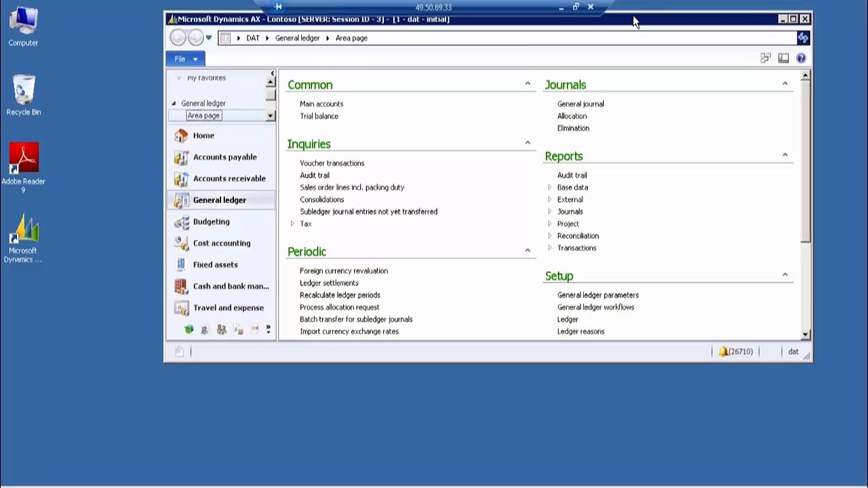
Task: Click the Accounts receivable module icon
Action: (181, 179)
